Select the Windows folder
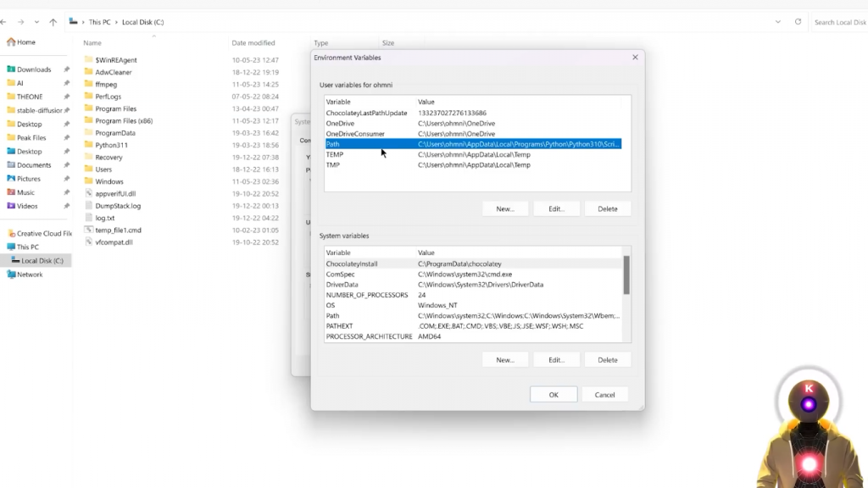The height and width of the screenshot is (488, 868). pos(104,181)
